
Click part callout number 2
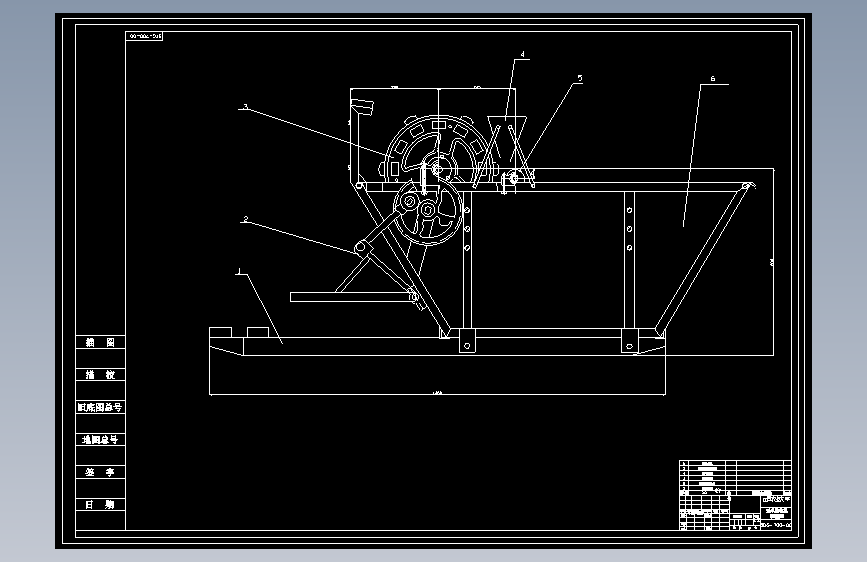246,219
